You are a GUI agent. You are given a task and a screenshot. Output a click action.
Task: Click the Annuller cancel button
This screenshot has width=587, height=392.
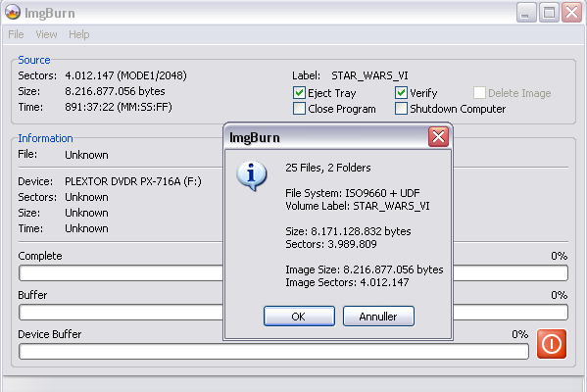378,316
